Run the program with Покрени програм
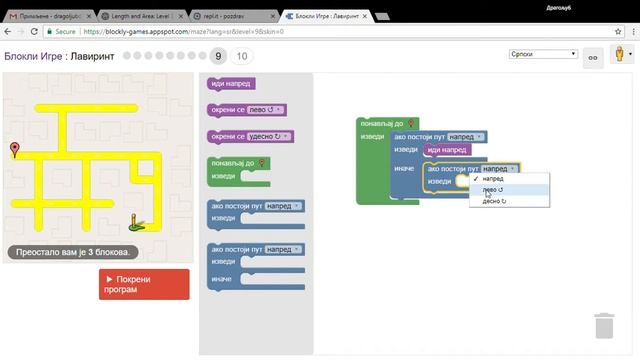The image size is (640, 360). coord(144,284)
